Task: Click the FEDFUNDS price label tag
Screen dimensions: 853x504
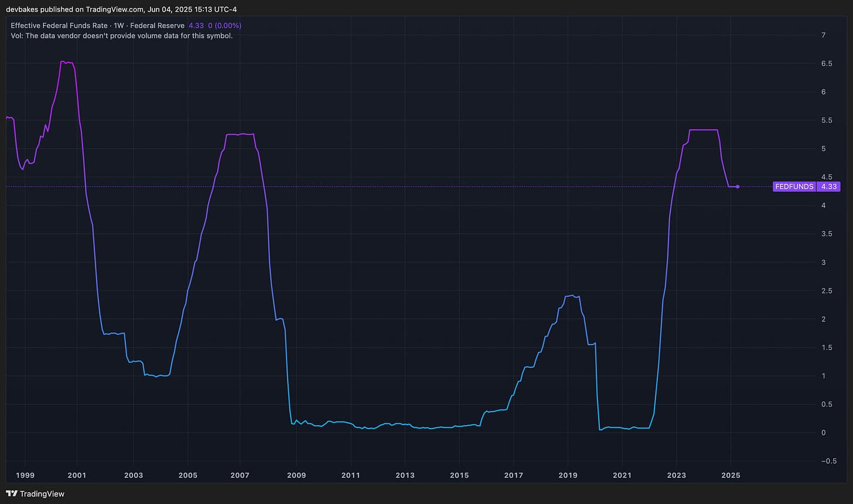Action: click(x=794, y=187)
